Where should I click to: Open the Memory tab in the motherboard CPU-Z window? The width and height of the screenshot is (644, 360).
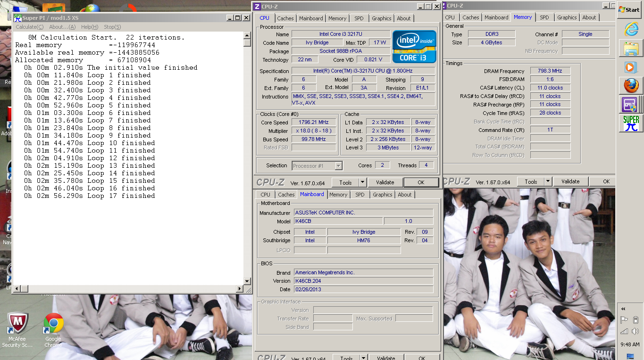338,195
